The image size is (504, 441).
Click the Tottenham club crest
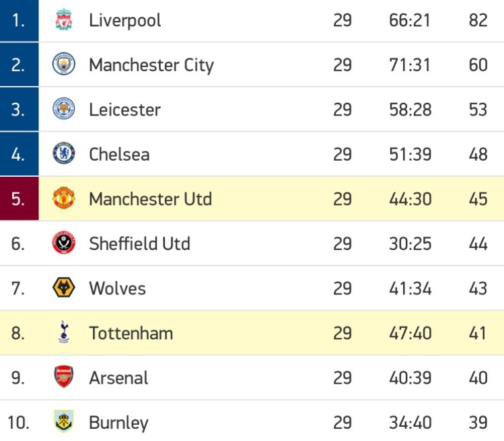[x=64, y=332]
